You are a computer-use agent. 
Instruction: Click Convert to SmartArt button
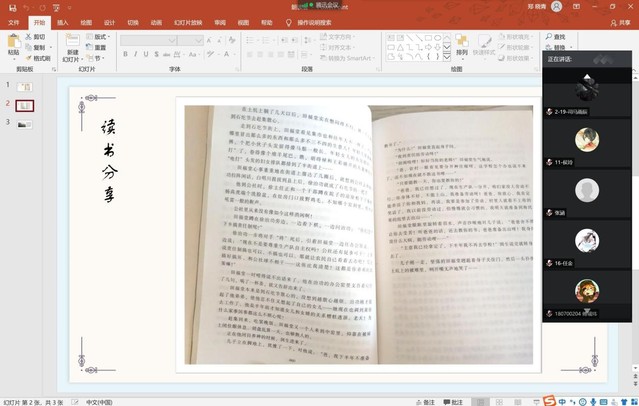(x=348, y=59)
